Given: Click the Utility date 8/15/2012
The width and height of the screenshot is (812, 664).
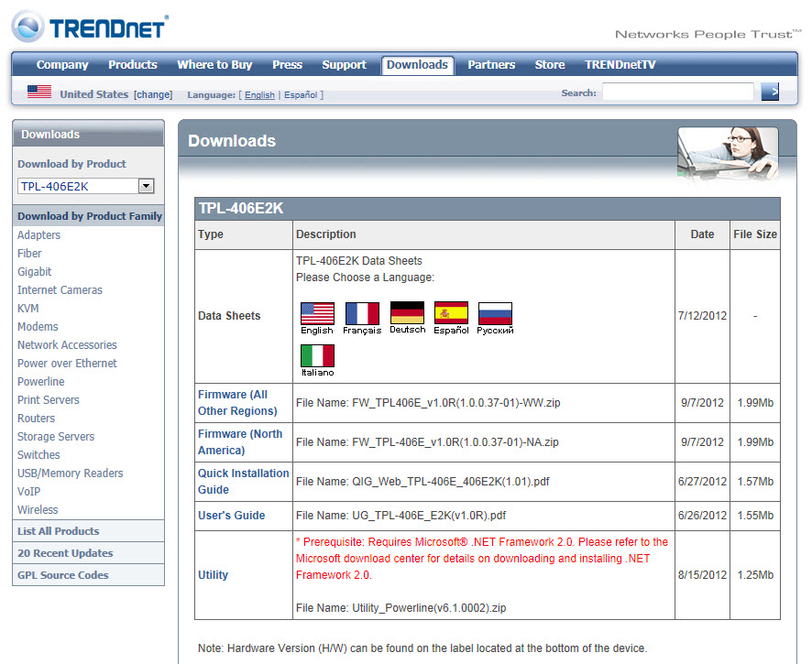Looking at the screenshot, I should pyautogui.click(x=702, y=575).
